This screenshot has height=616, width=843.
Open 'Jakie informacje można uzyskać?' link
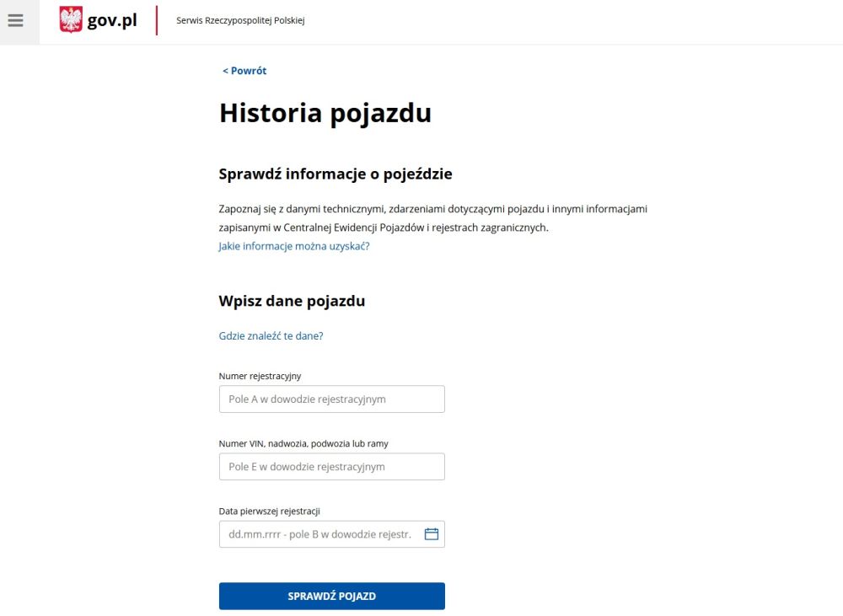coord(294,246)
